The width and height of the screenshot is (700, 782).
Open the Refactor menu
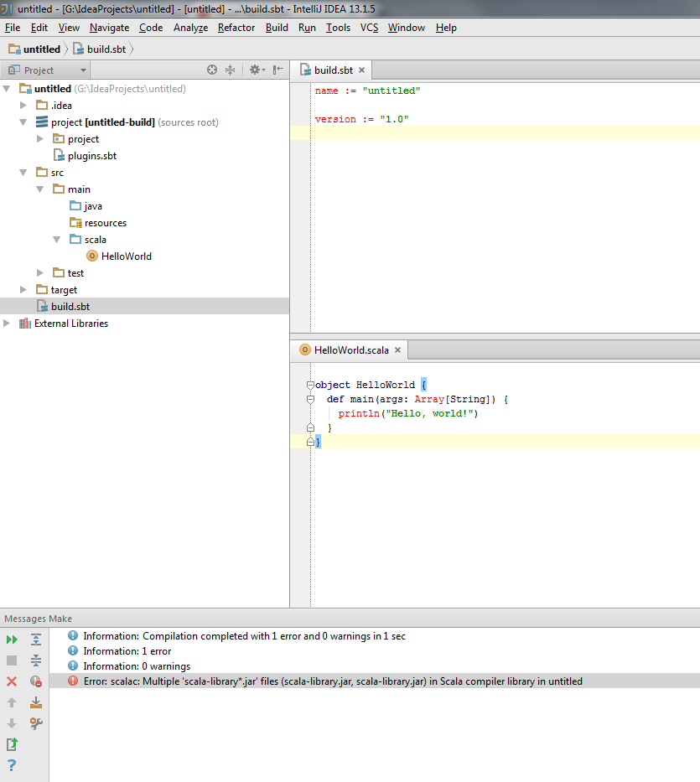click(236, 28)
